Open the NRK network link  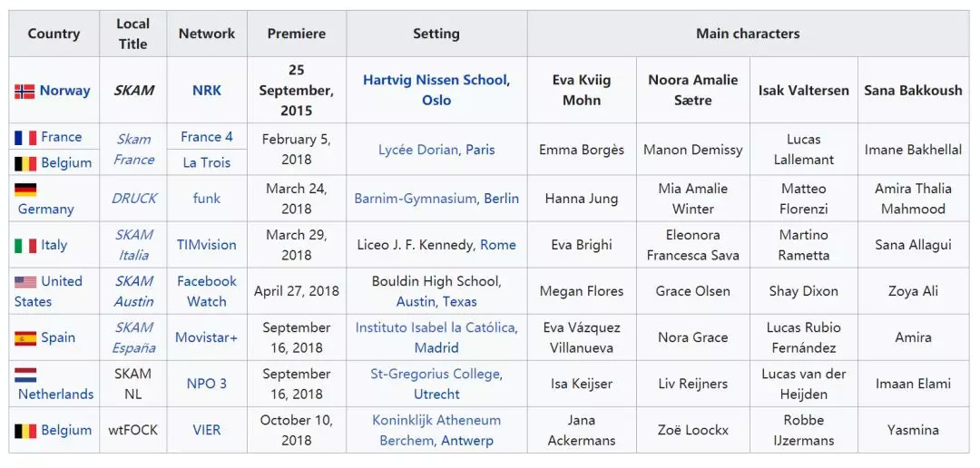206,91
